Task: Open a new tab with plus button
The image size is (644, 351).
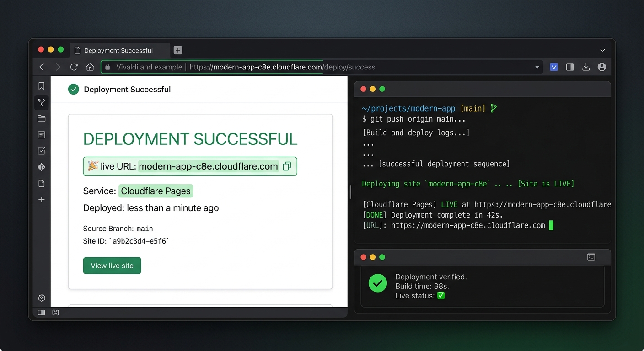Action: (178, 50)
